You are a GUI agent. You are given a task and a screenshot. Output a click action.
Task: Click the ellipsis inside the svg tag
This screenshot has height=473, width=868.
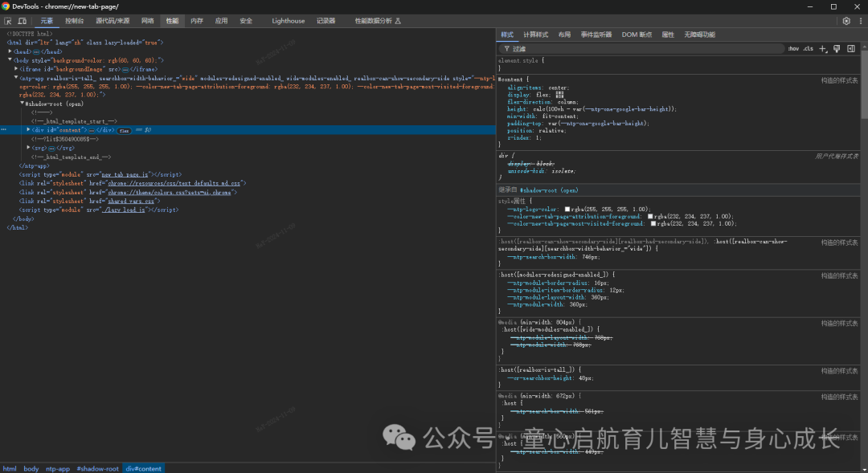click(x=51, y=149)
